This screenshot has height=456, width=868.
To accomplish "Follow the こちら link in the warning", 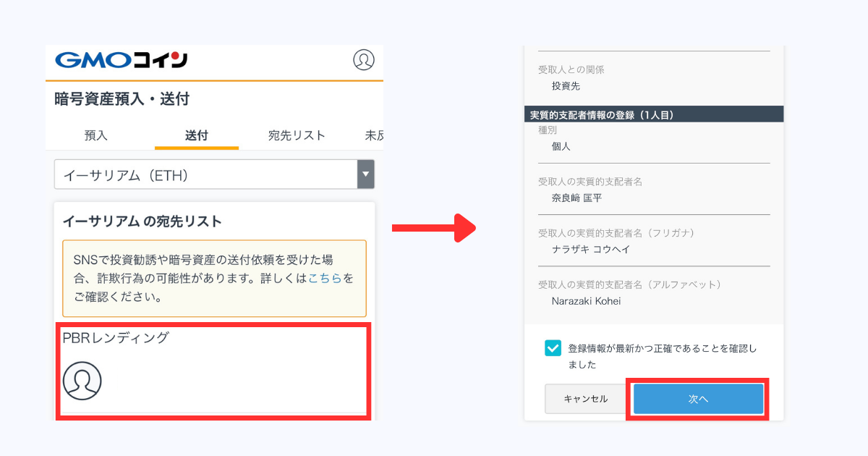I will click(325, 279).
